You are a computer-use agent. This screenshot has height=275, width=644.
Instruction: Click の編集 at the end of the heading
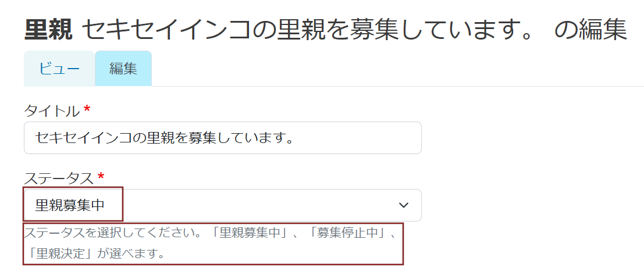tap(589, 30)
